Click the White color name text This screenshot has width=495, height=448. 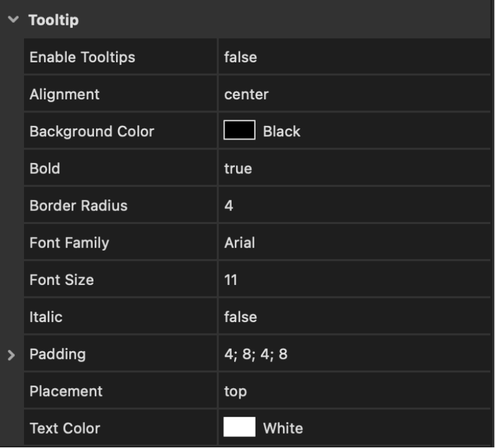point(283,429)
